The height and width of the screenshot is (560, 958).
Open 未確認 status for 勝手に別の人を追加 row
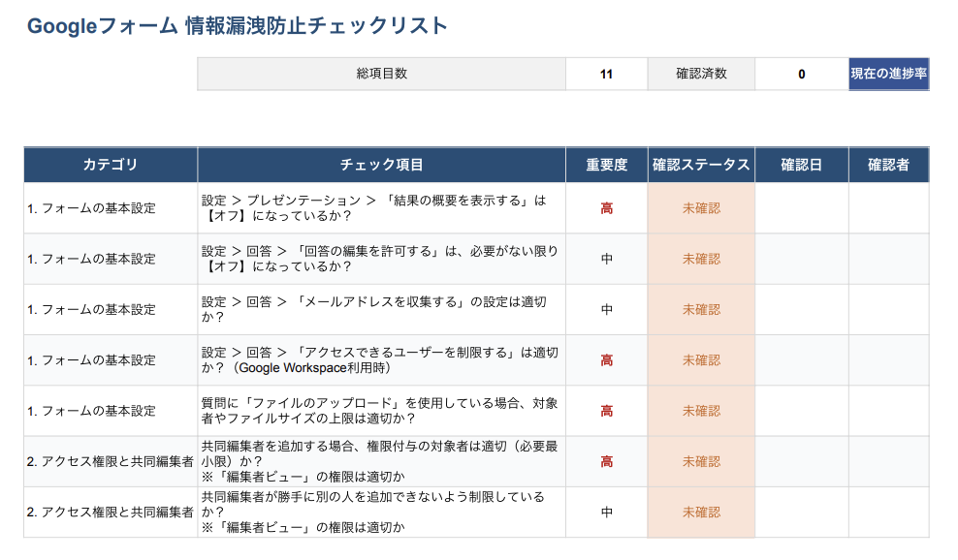click(x=701, y=513)
